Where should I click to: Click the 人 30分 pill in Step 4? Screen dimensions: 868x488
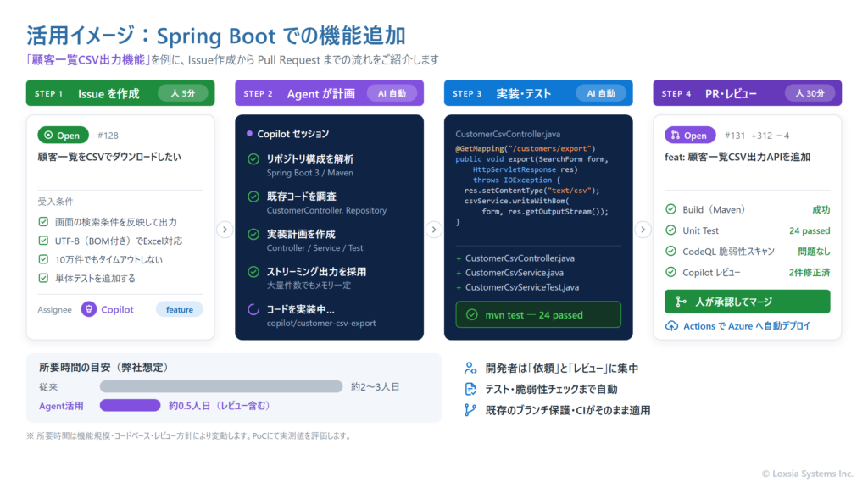pos(810,93)
